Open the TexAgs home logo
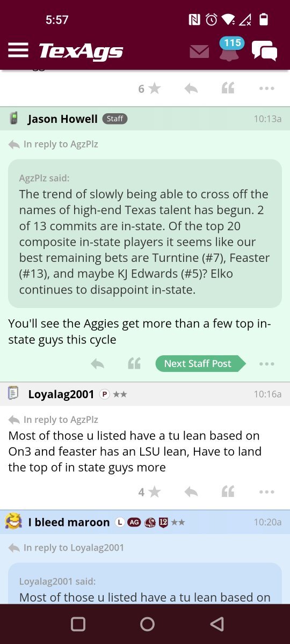This screenshot has width=290, height=644. 81,51
